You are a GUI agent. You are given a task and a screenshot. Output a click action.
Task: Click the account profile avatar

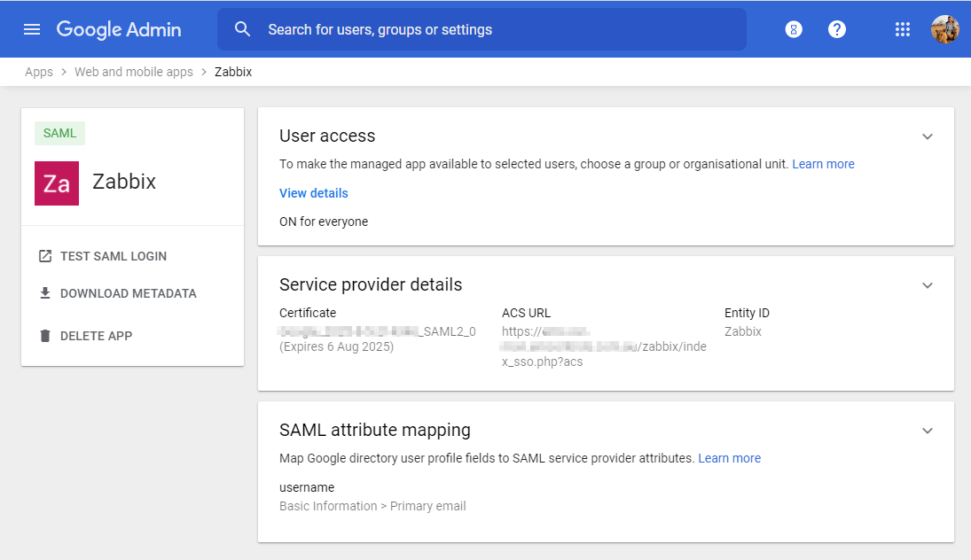[945, 28]
